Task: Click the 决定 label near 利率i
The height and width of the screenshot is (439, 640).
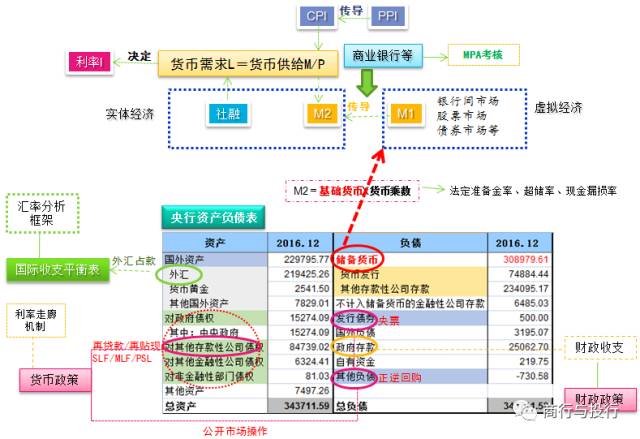Action: (139, 56)
